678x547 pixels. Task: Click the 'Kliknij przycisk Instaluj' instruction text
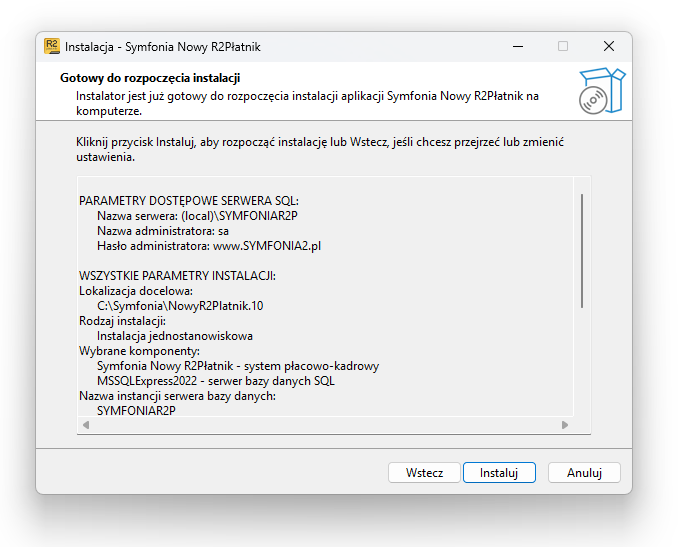320,150
